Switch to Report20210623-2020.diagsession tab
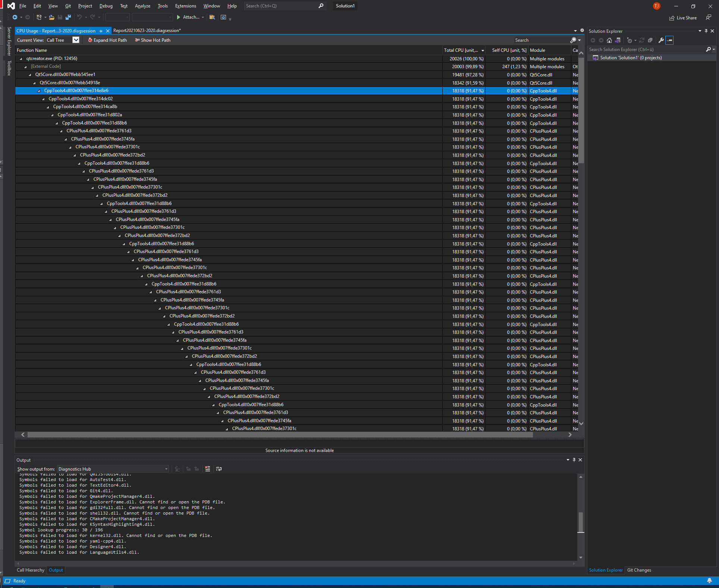Image resolution: width=719 pixels, height=588 pixels. [x=147, y=31]
